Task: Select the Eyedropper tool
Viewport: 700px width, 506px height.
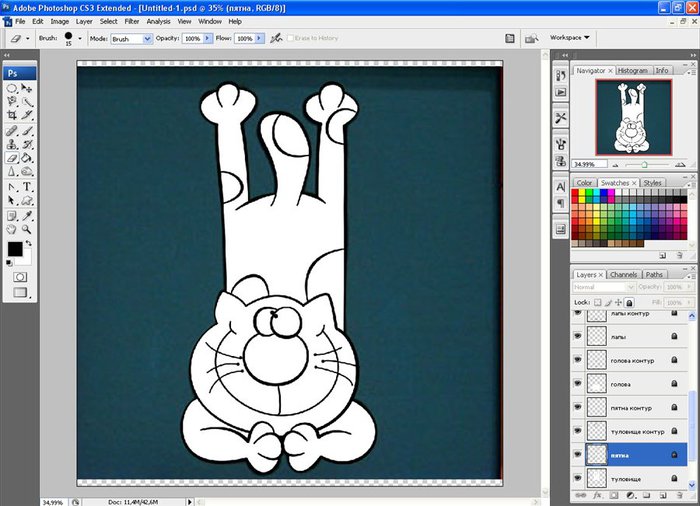Action: [x=27, y=216]
